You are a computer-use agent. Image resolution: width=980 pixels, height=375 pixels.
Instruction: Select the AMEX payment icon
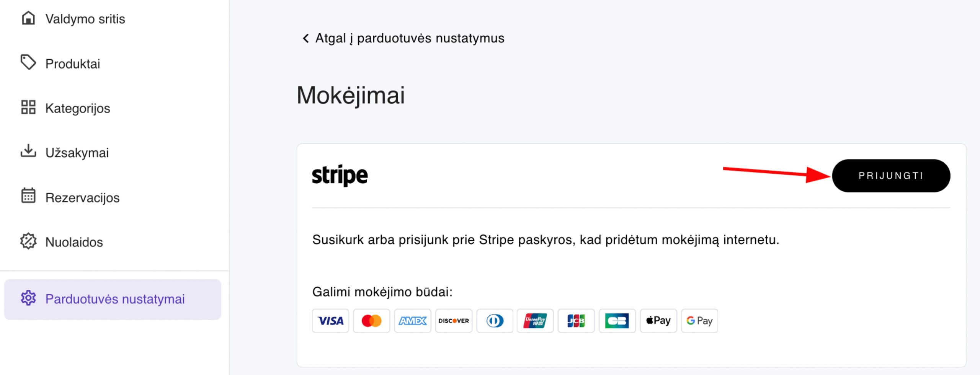click(412, 321)
